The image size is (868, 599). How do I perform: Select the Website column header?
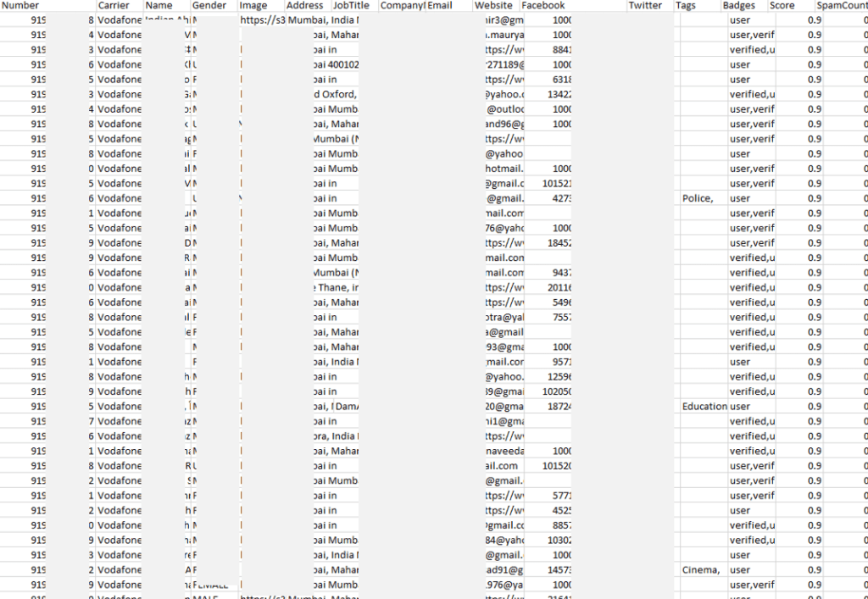(x=496, y=5)
